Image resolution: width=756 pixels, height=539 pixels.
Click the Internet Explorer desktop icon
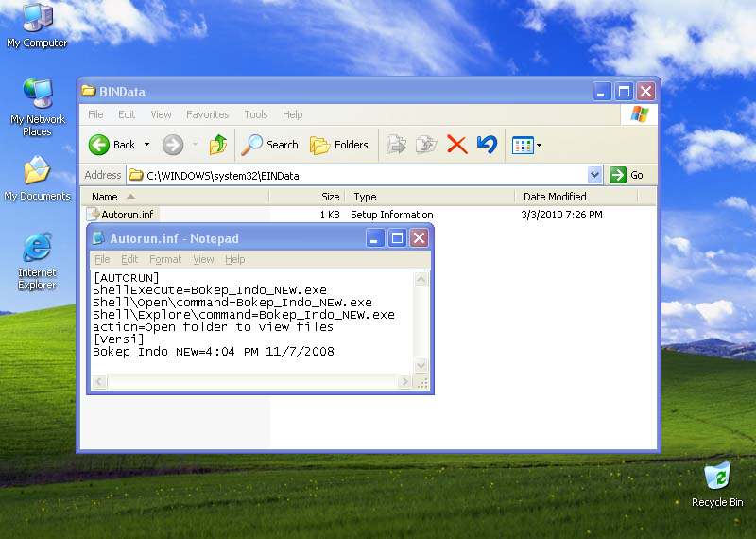37,249
